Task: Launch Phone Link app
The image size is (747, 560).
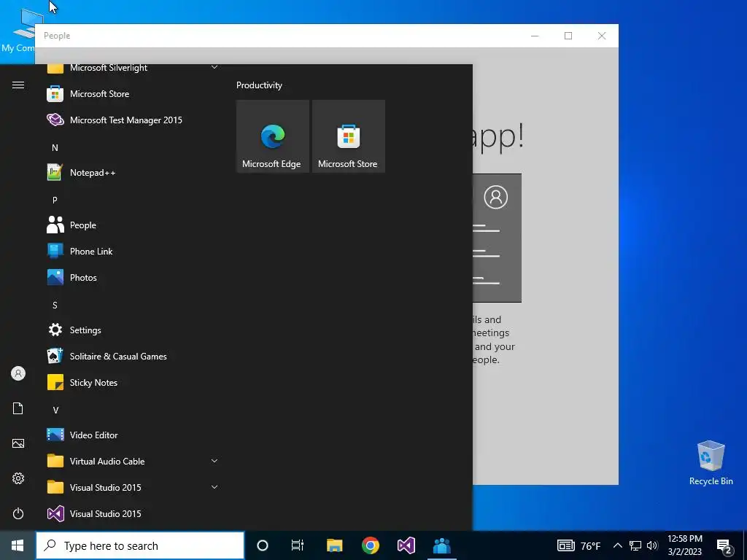Action: coord(132,251)
